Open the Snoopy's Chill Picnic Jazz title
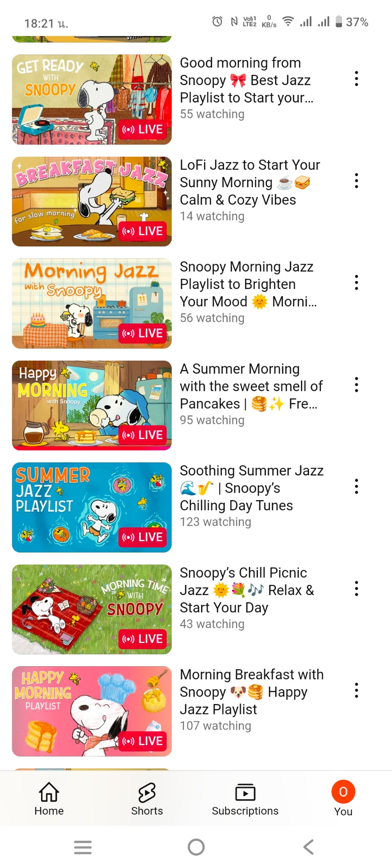392x868 pixels. 247,590
